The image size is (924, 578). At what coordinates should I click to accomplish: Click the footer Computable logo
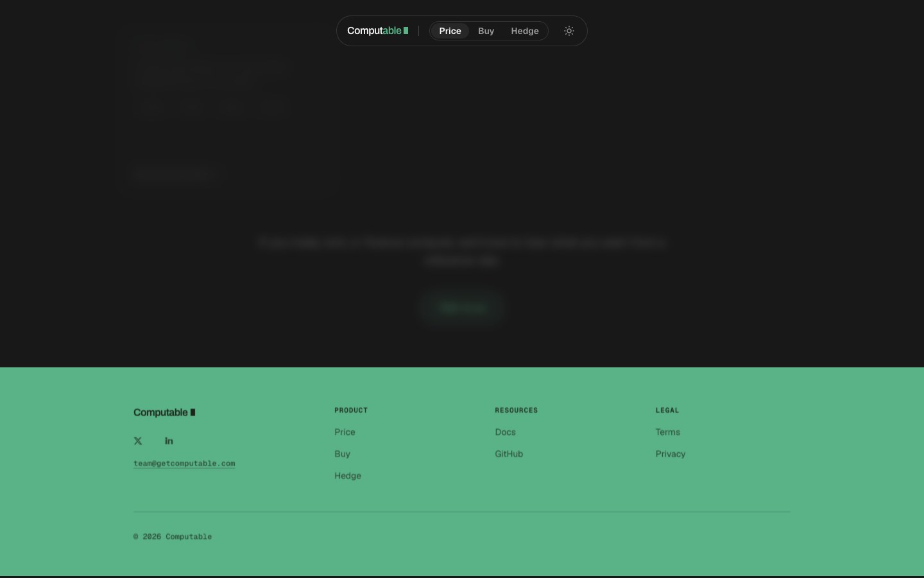point(164,412)
